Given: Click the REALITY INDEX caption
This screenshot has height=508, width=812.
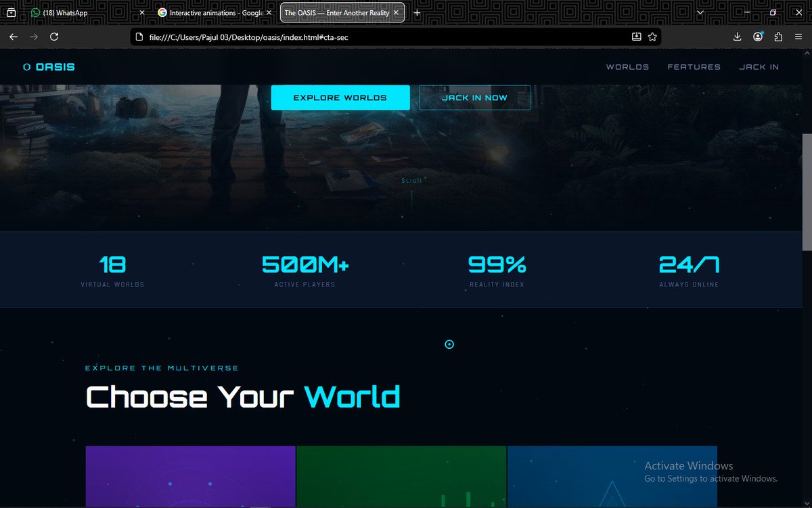Looking at the screenshot, I should [497, 284].
